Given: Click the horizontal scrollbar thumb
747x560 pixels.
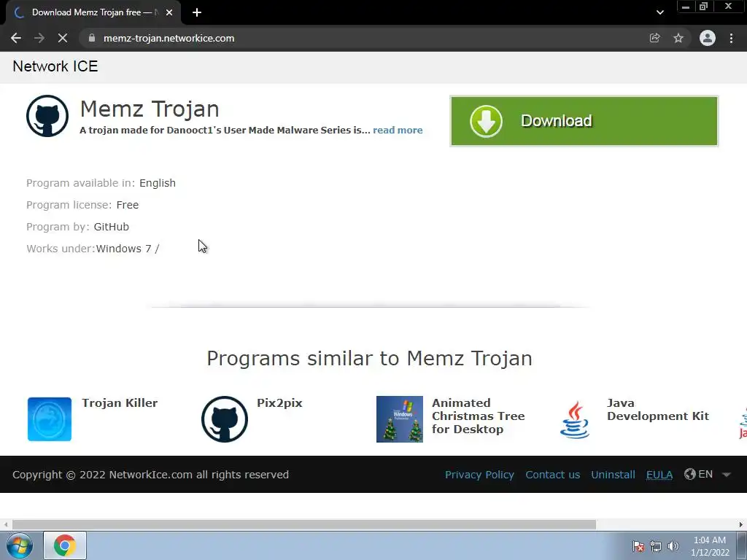Looking at the screenshot, I should 304,524.
